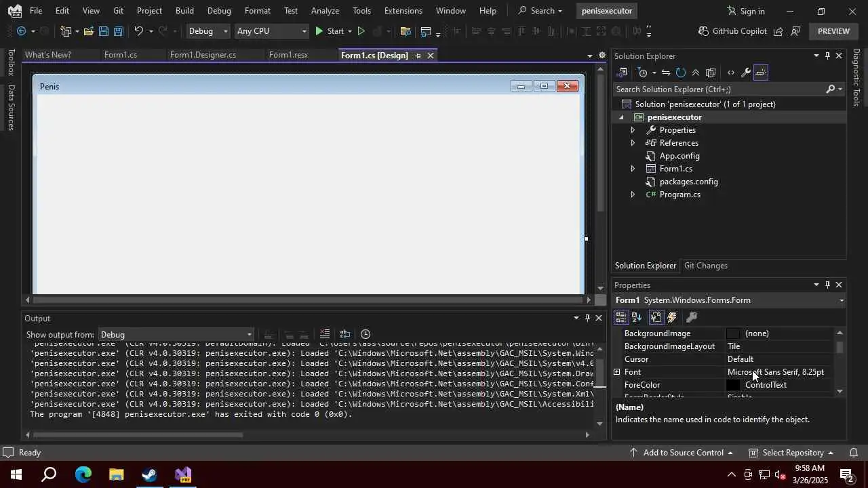This screenshot has width=868, height=488.
Task: Toggle Word Wrap in Output panel
Action: [x=345, y=334]
